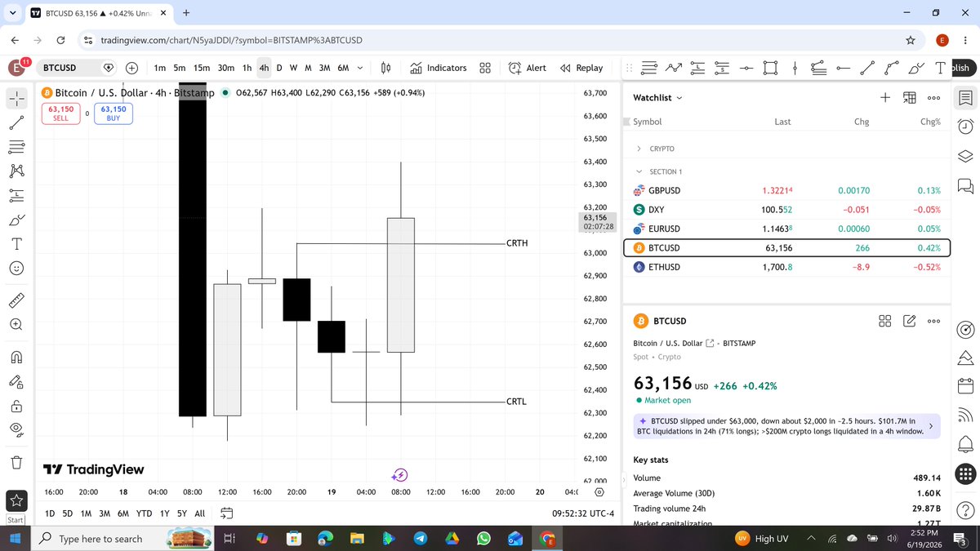Select the 1D date range
Viewport: 980px width, 551px height.
click(x=49, y=513)
